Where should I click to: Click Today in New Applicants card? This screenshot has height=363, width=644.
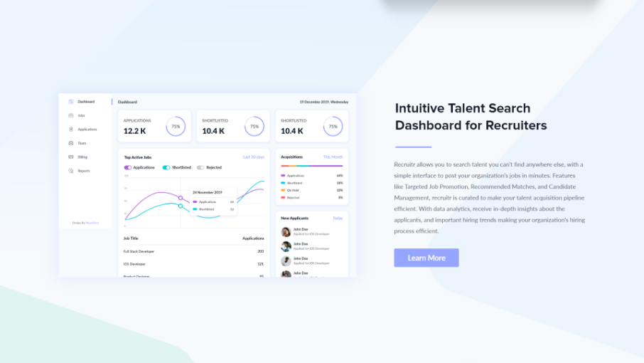click(x=338, y=219)
